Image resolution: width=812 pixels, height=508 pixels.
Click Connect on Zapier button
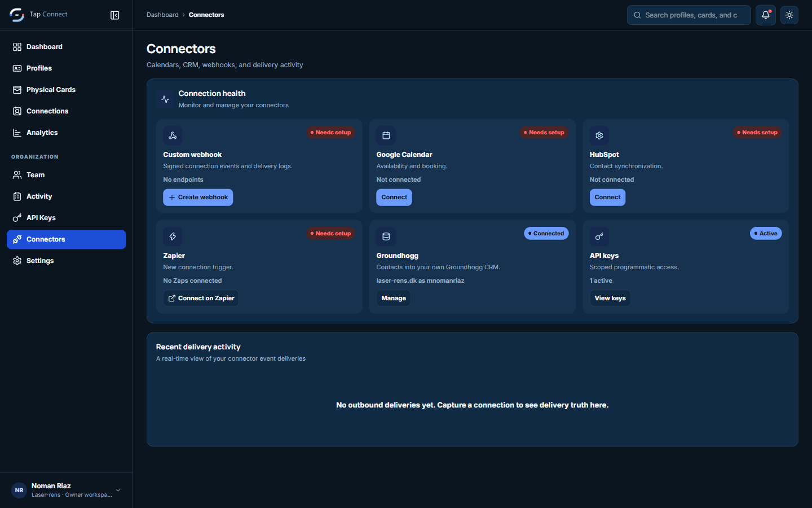pyautogui.click(x=201, y=299)
